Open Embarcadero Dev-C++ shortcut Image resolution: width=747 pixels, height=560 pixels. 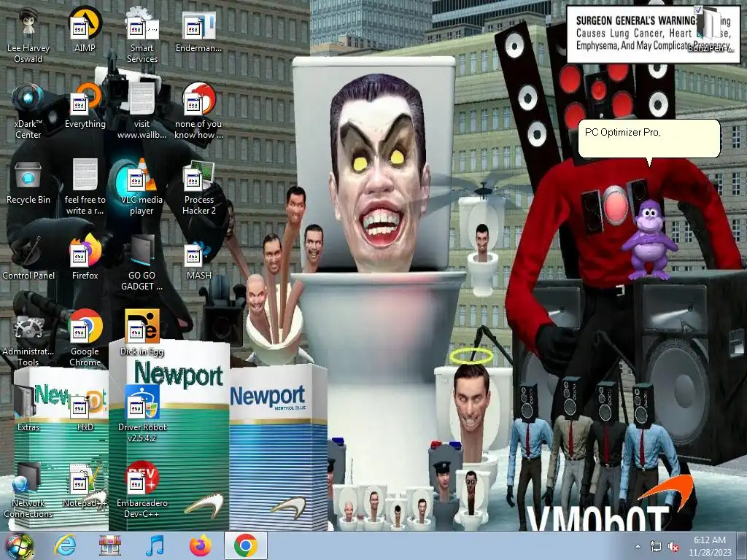click(x=142, y=491)
